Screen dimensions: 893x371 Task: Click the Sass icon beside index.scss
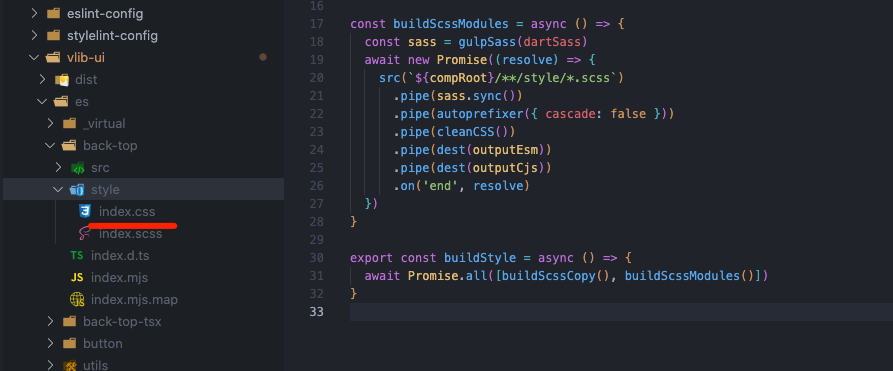(x=85, y=234)
